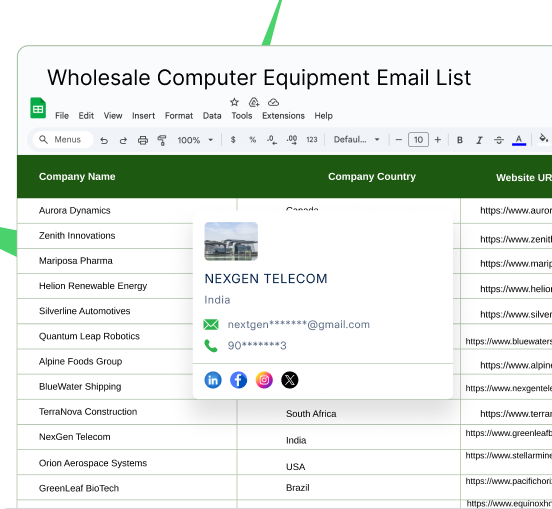Toggle italic formatting
The width and height of the screenshot is (552, 509).
tap(479, 140)
